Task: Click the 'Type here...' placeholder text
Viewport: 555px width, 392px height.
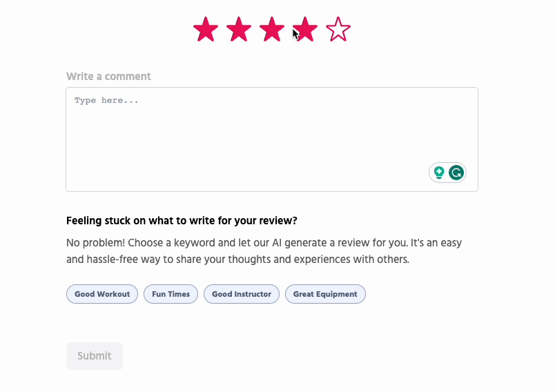Action: pyautogui.click(x=106, y=101)
